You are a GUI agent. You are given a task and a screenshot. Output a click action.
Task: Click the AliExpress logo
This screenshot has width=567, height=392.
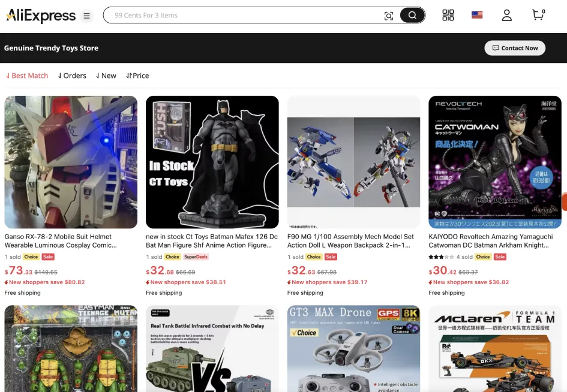tap(41, 16)
